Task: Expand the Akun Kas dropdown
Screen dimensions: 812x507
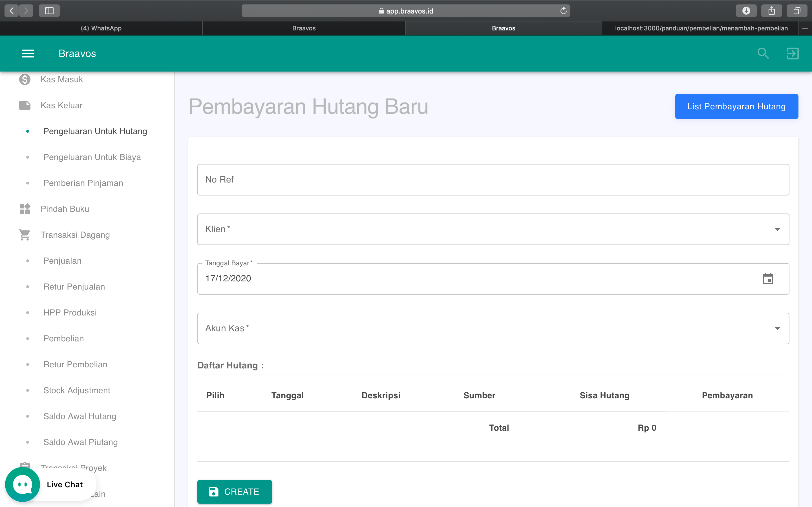Action: click(x=778, y=329)
